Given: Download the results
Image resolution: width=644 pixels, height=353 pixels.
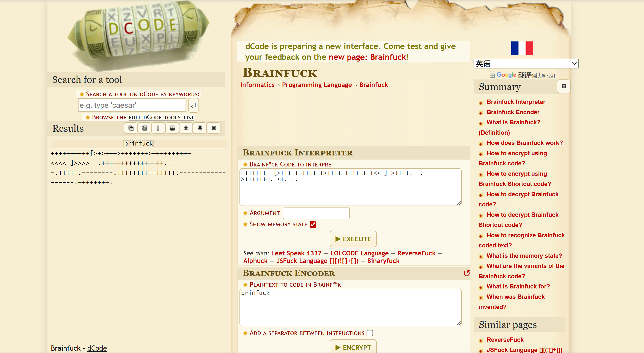Looking at the screenshot, I should click(186, 128).
